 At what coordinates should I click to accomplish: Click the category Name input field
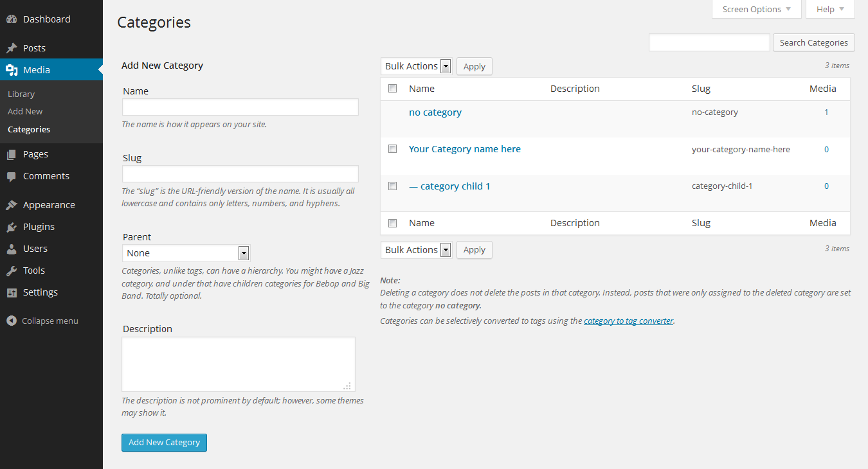(240, 107)
